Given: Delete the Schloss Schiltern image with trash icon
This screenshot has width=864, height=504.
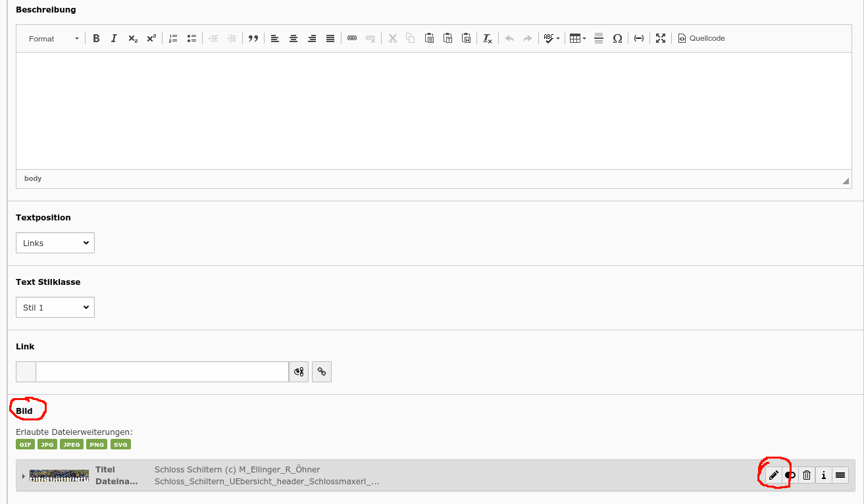Looking at the screenshot, I should tap(807, 475).
